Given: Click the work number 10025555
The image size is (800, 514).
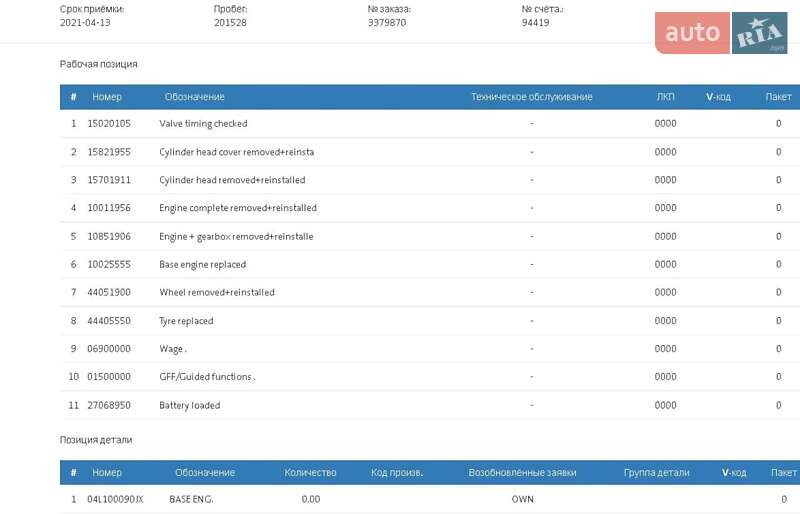Looking at the screenshot, I should coord(109,265).
